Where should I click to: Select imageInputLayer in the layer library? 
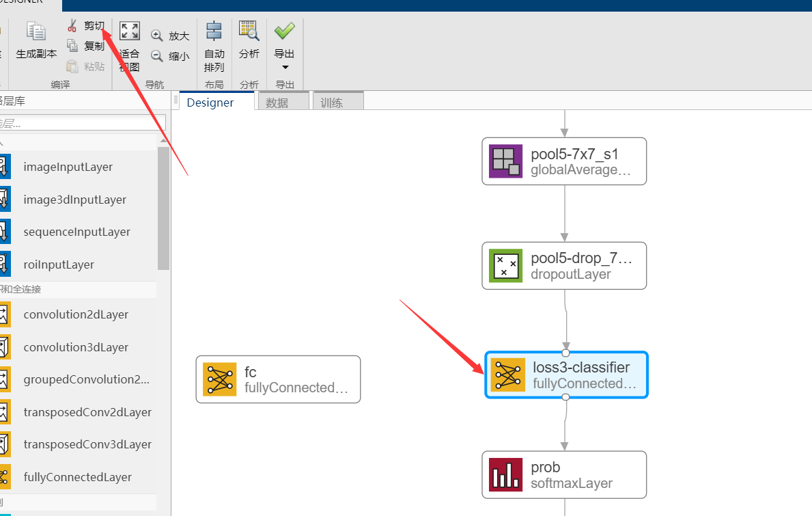coord(68,167)
